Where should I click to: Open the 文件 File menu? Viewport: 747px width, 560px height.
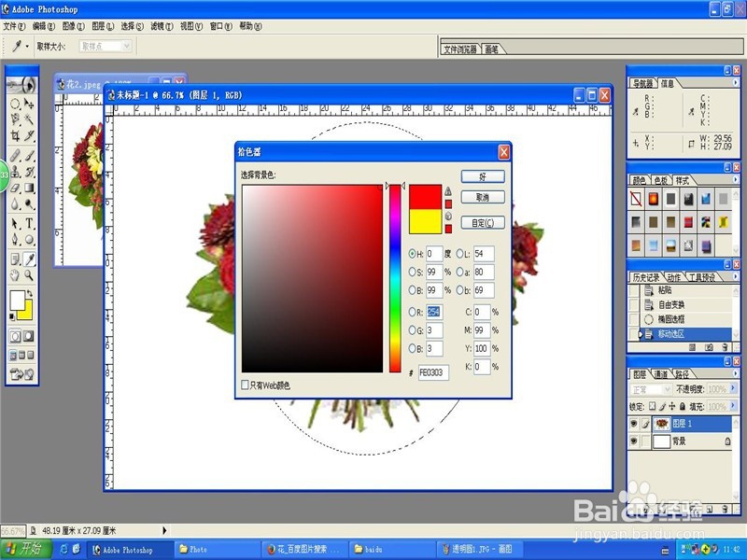(14, 26)
